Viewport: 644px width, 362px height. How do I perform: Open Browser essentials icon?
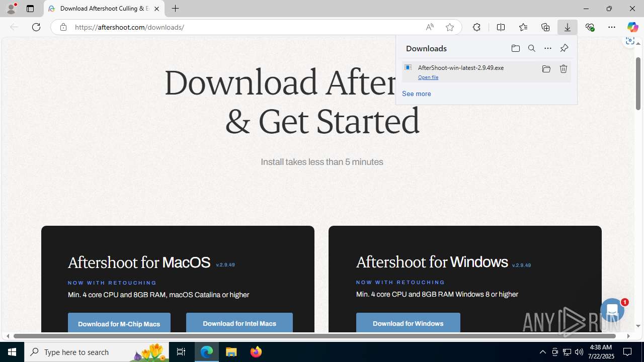(590, 27)
